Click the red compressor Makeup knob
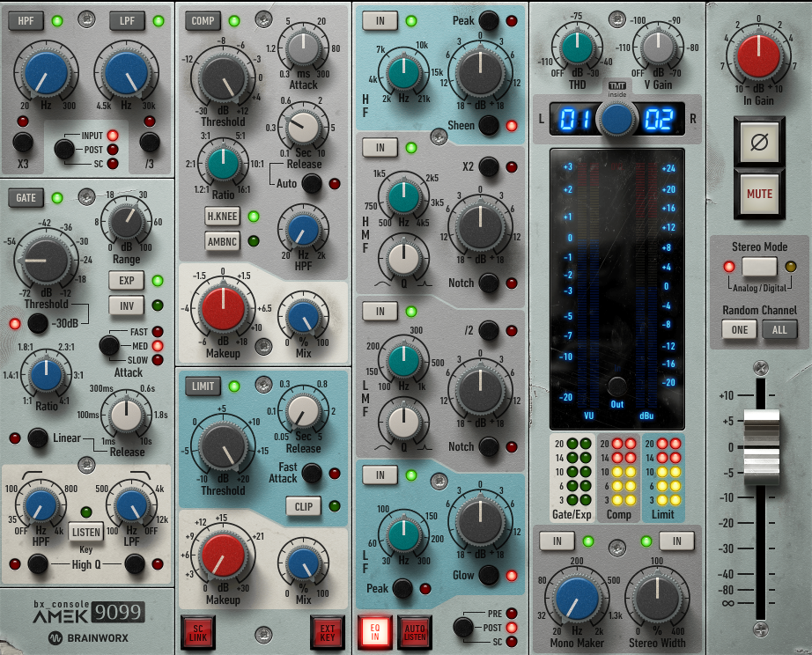812x655 pixels. coord(223,309)
